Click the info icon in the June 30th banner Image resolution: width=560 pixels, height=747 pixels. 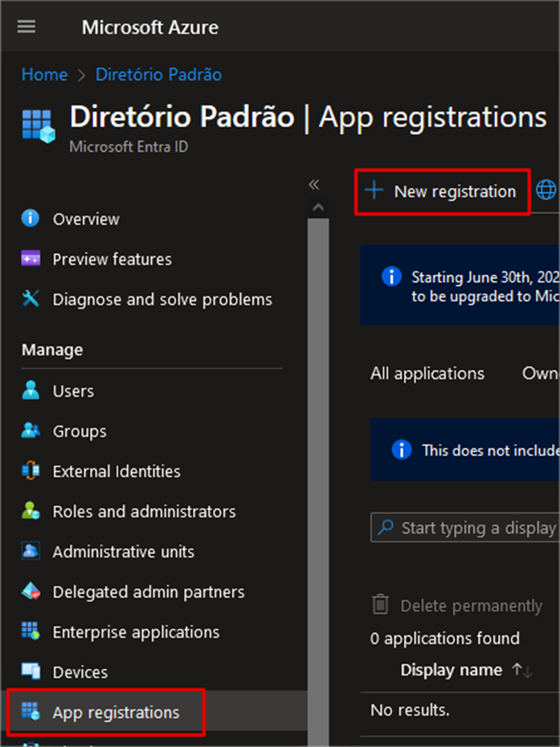(391, 276)
